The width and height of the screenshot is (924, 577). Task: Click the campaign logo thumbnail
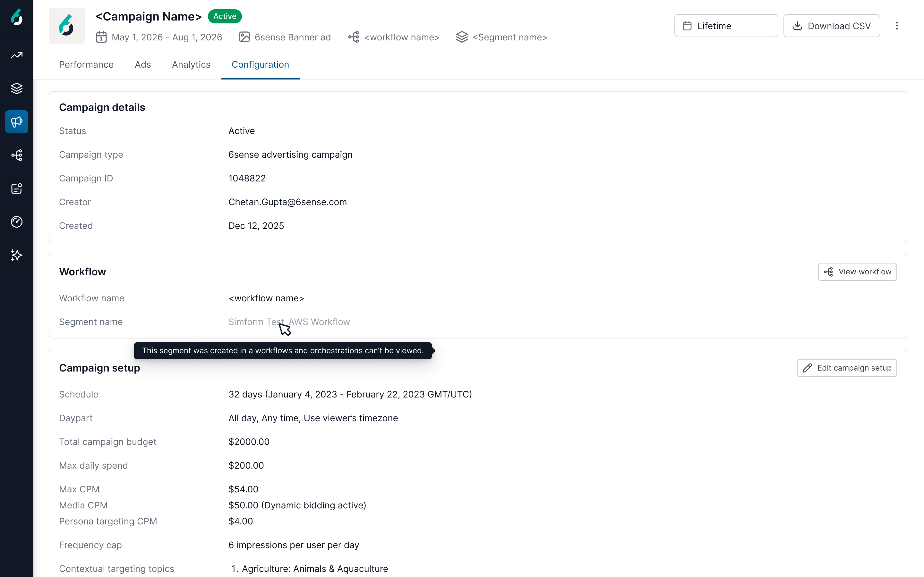pos(67,26)
